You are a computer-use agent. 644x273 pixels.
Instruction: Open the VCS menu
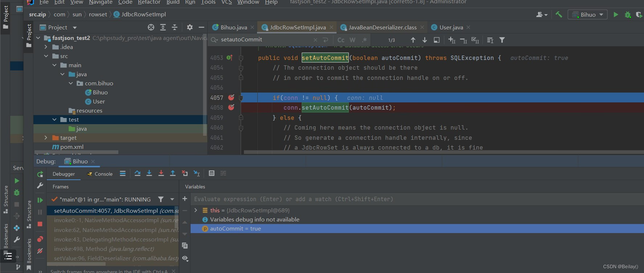(x=227, y=2)
